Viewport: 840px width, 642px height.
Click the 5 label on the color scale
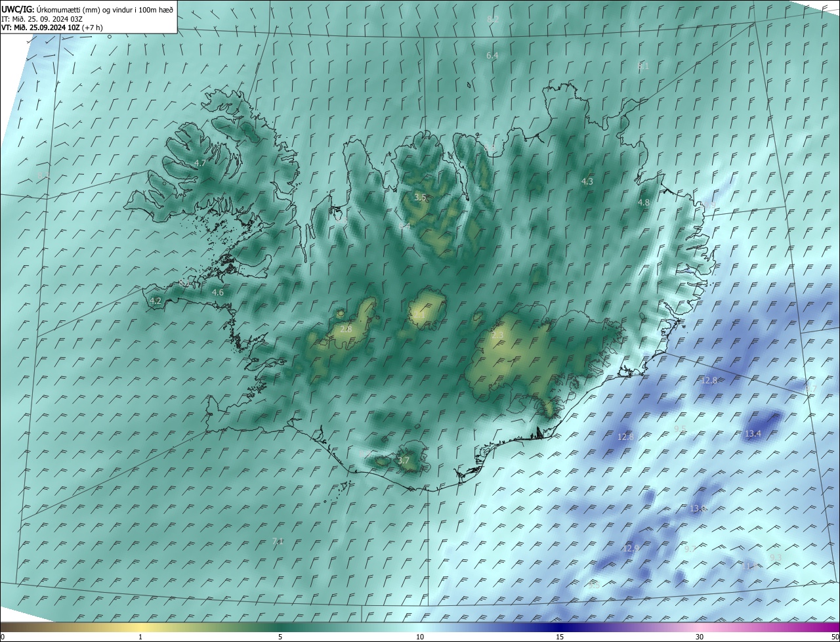(280, 637)
